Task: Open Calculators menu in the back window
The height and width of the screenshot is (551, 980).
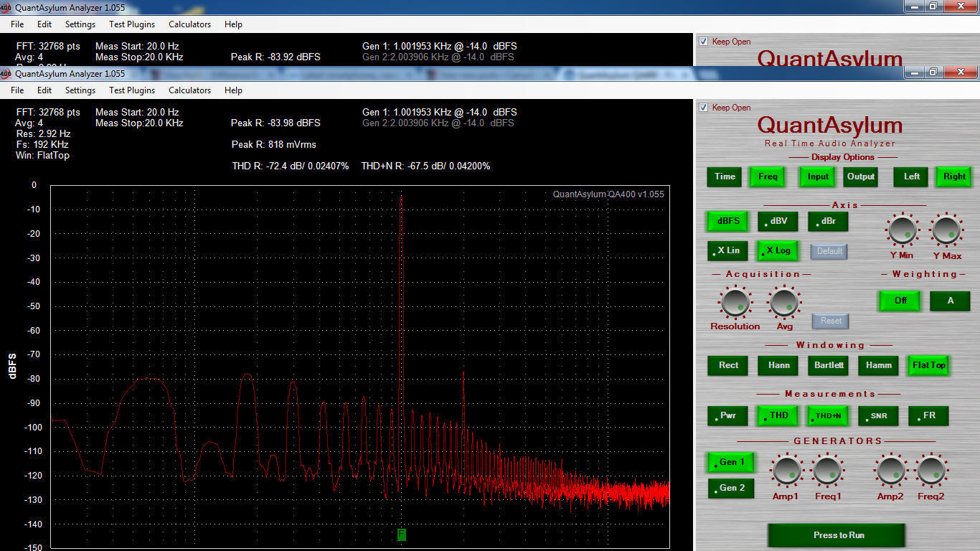Action: [x=190, y=24]
